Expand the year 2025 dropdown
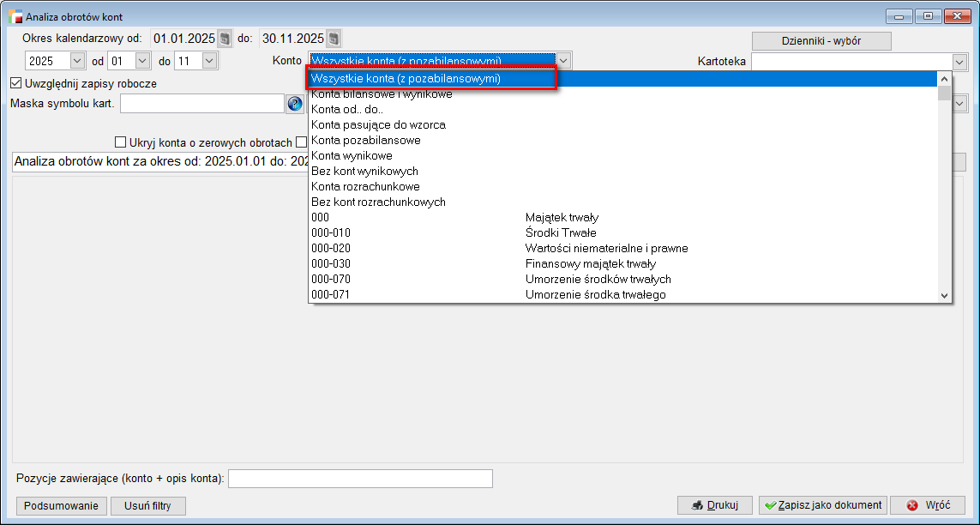 click(77, 61)
